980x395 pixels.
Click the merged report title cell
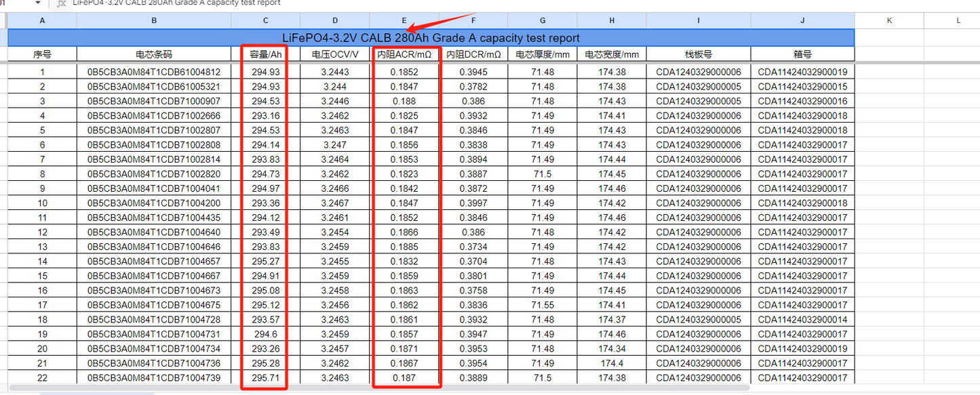(431, 38)
